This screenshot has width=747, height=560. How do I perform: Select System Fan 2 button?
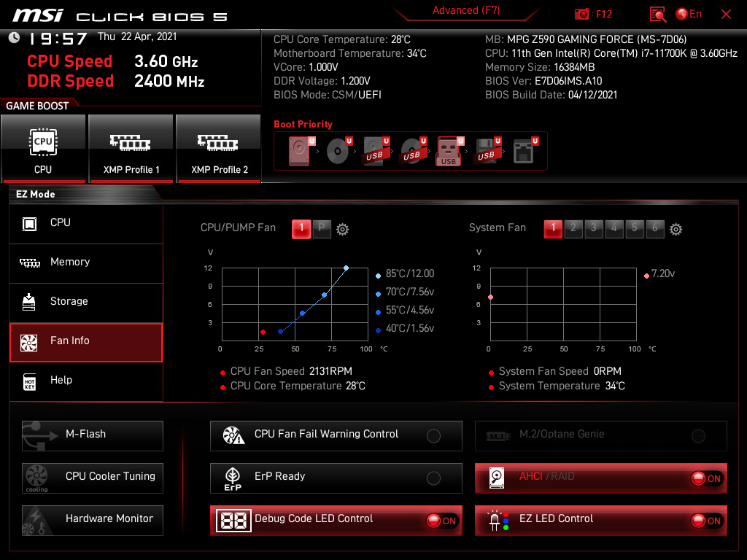[x=573, y=229]
